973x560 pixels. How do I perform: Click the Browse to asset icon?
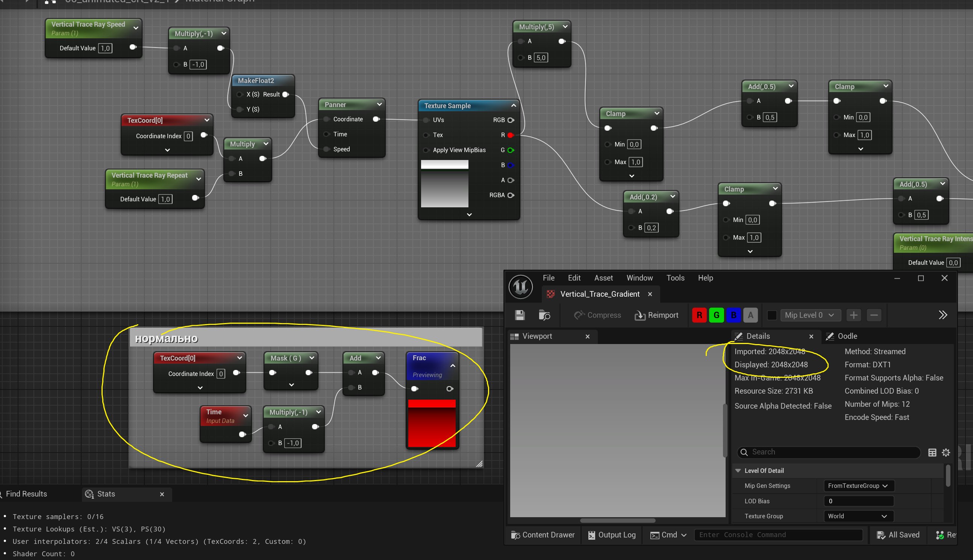coord(544,315)
